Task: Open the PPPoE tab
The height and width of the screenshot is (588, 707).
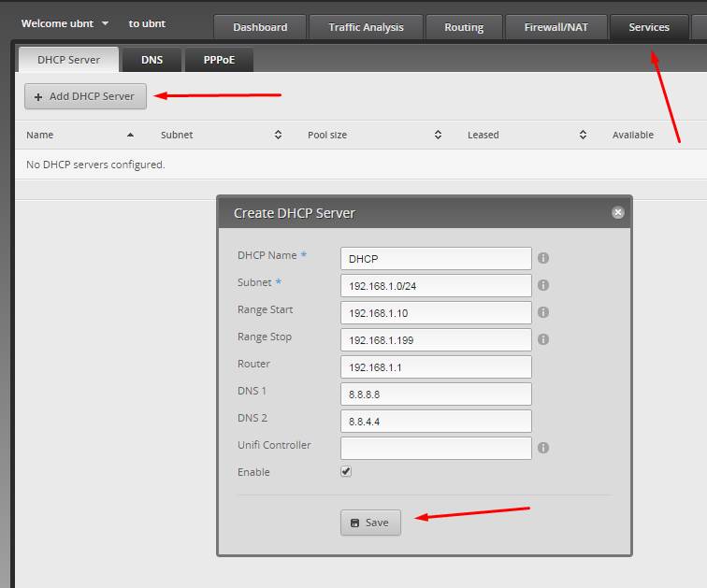Action: (x=219, y=60)
